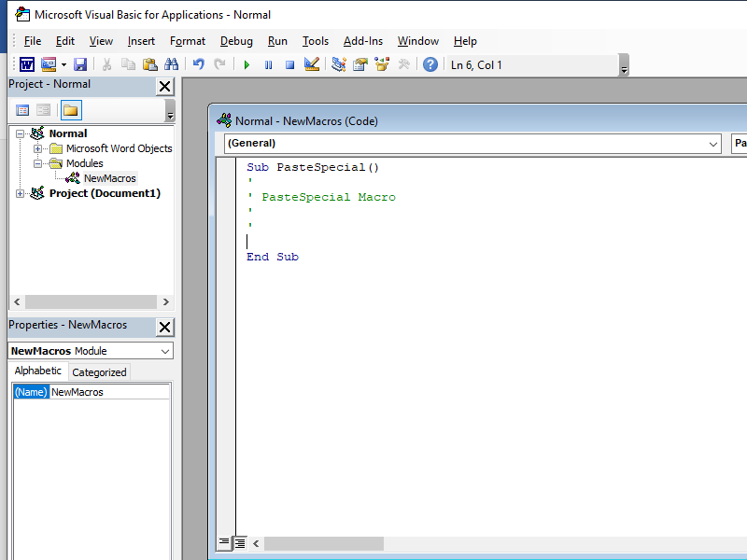
Task: Select the Modules folder label
Action: click(x=84, y=163)
